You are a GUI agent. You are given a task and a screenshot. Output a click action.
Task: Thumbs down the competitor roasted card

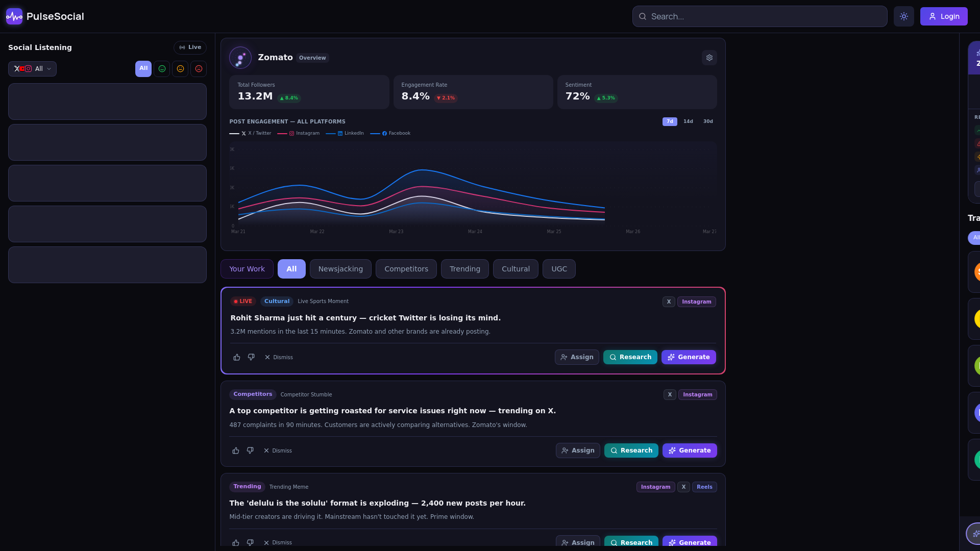point(250,450)
